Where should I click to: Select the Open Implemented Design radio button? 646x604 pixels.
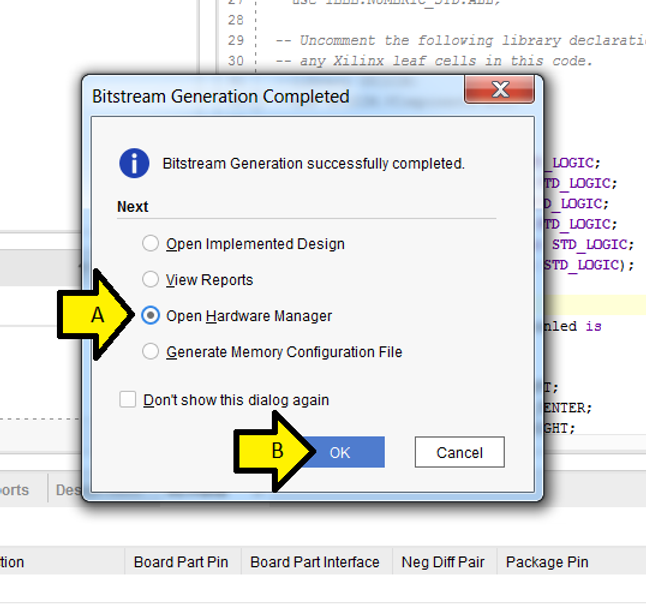[150, 243]
